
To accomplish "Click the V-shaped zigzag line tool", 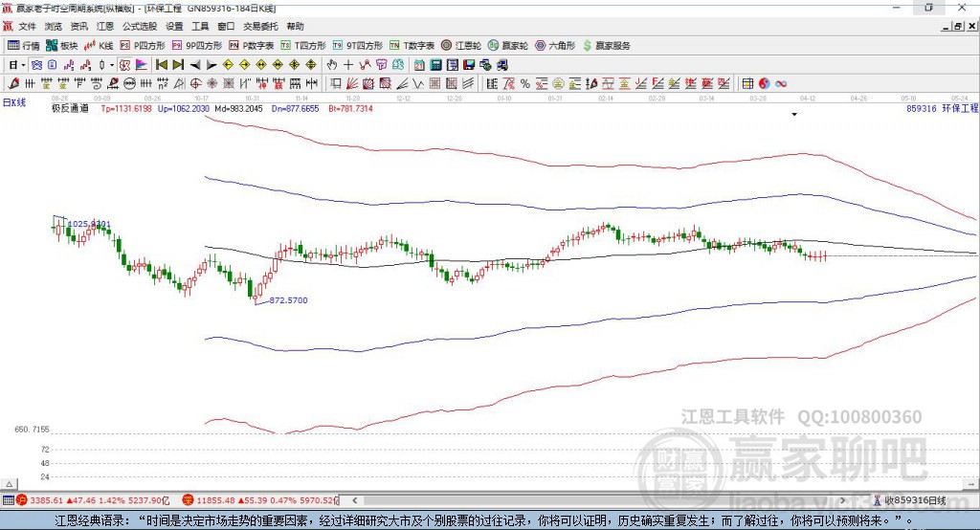I will point(418,84).
